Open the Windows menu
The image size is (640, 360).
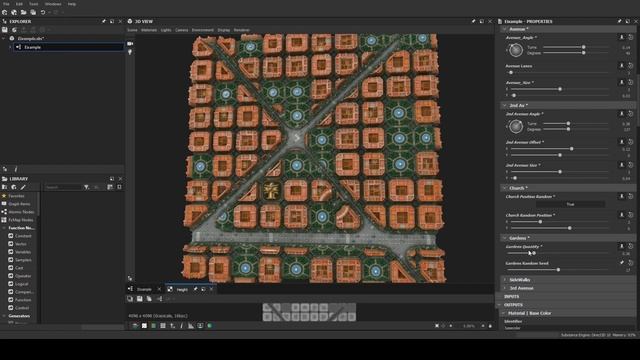pos(53,4)
